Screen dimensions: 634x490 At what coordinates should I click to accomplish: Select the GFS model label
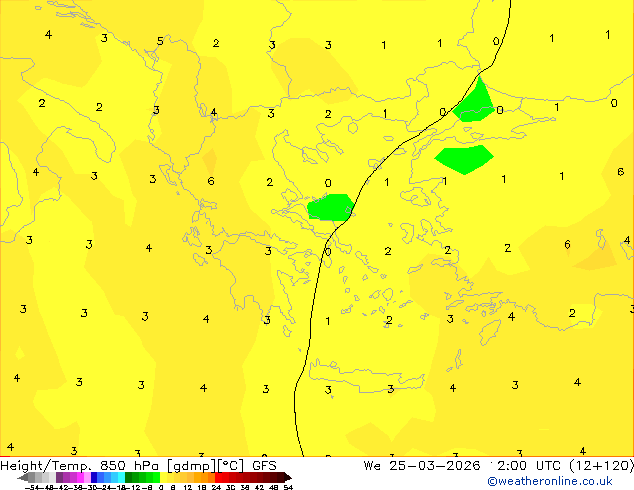click(264, 465)
